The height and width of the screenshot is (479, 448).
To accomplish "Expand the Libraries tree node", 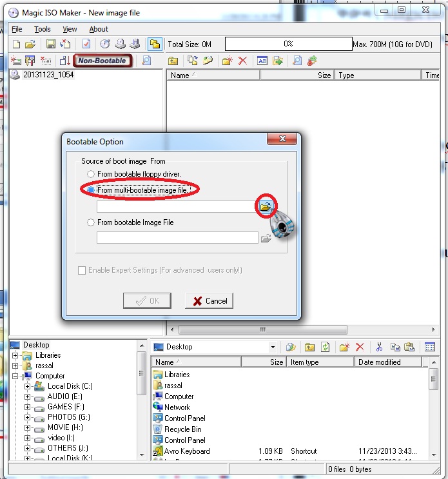I will 15,355.
